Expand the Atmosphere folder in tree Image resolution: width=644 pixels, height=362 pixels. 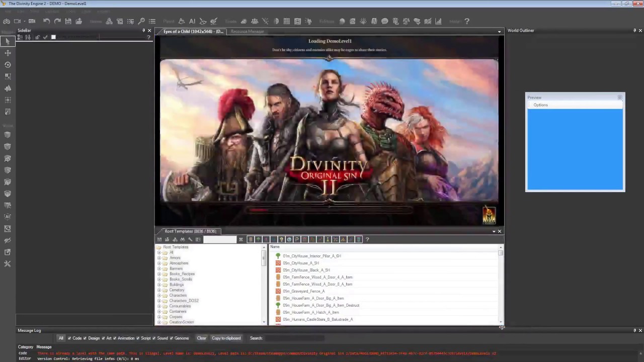pos(159,263)
